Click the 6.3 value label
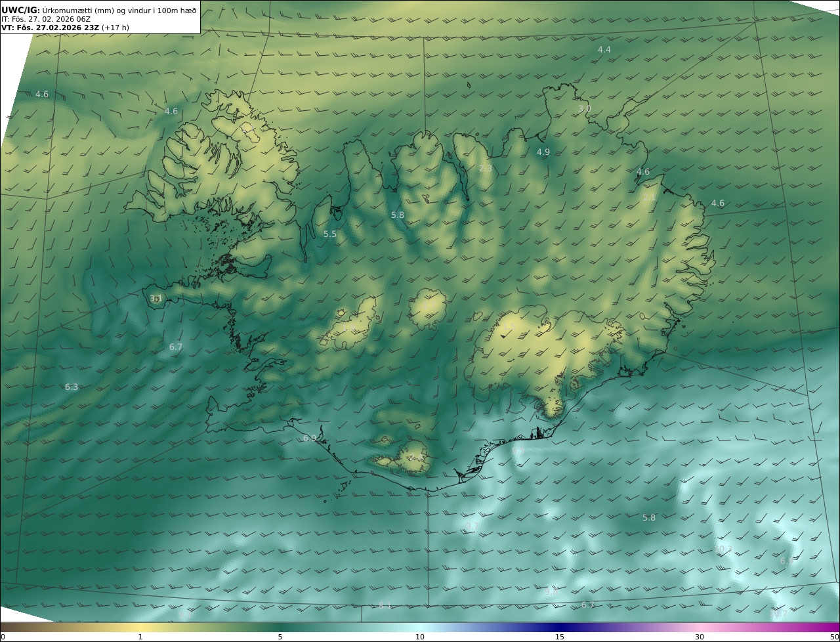840x642 pixels. click(x=72, y=387)
